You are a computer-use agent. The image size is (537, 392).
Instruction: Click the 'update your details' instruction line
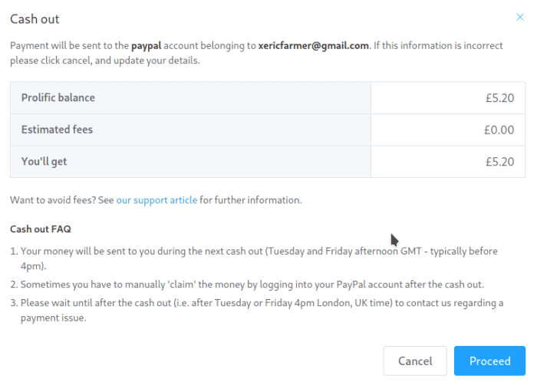(105, 61)
